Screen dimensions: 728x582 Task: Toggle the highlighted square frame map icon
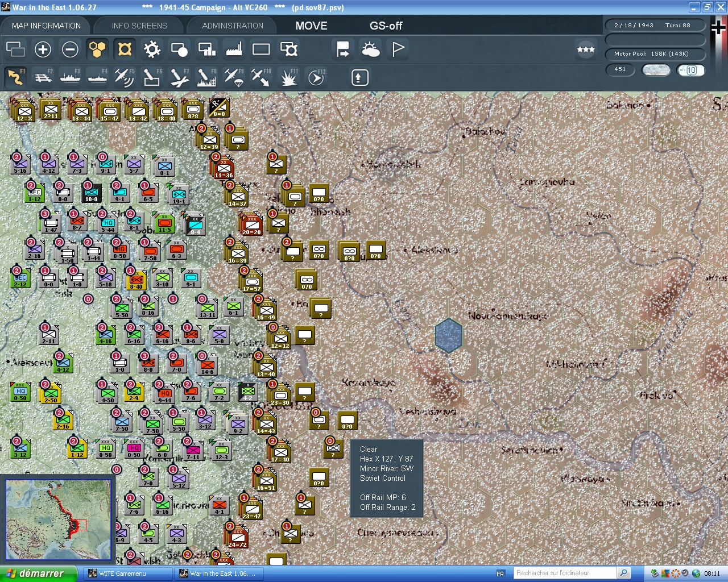tap(125, 49)
